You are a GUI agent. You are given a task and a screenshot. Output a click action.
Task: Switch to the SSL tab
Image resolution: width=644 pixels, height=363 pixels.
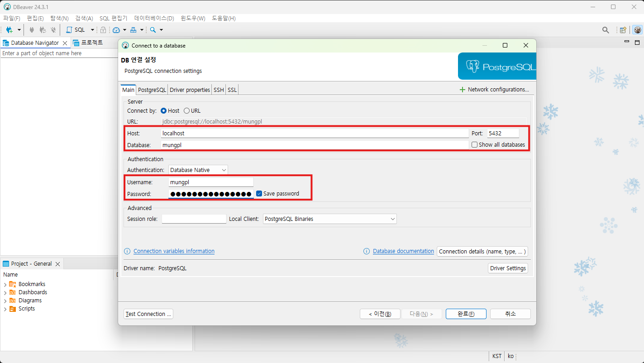tap(232, 90)
